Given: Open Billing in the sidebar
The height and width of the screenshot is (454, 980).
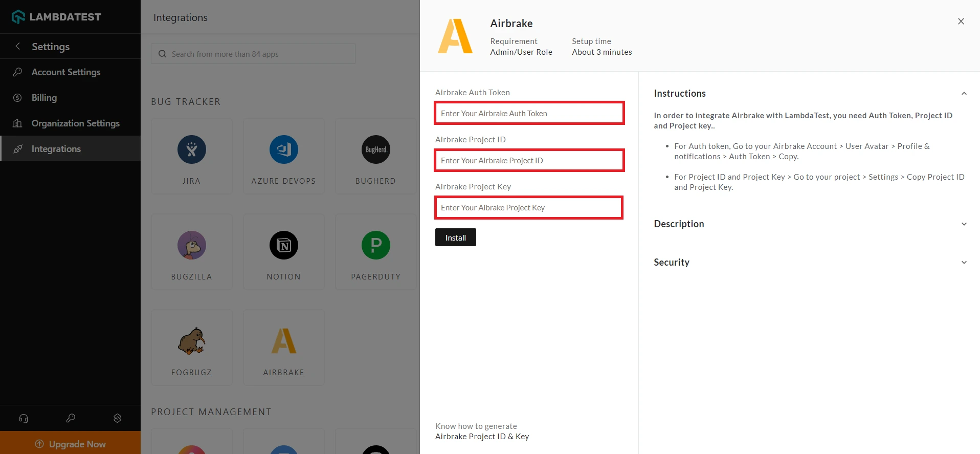Looking at the screenshot, I should 44,98.
